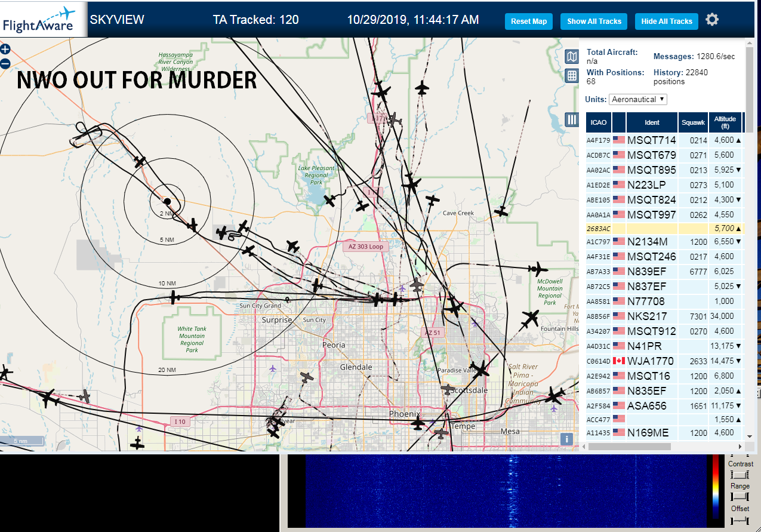761x532 pixels.
Task: Select the WJA1770 aircraft row
Action: click(664, 361)
